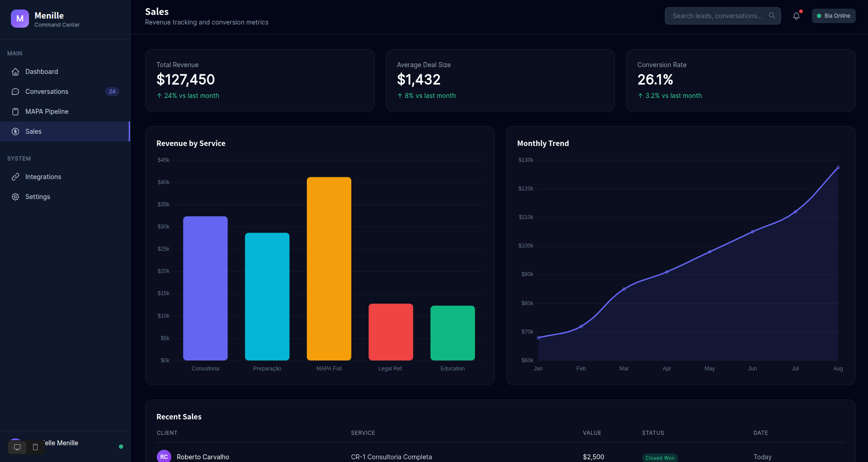Click the Jan data point on trend line
868x462 pixels.
(538, 338)
